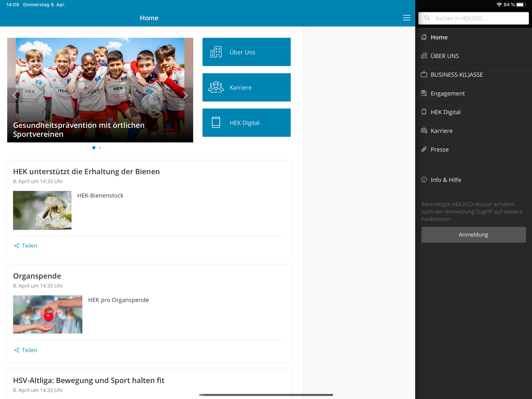Click the ÜBER UNS building icon in sidebar
Viewport: 532px width, 399px height.
tap(424, 56)
